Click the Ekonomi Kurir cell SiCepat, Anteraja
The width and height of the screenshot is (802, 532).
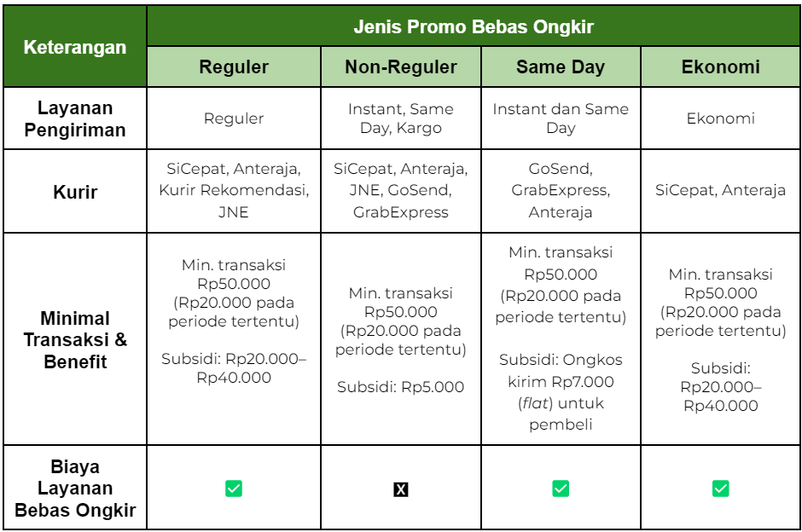[721, 191]
